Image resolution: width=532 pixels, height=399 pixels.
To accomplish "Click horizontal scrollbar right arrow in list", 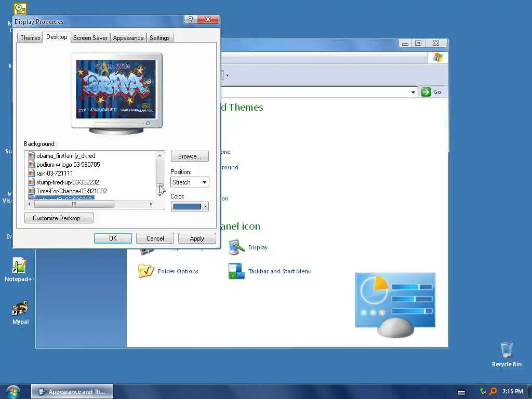I will [x=151, y=204].
